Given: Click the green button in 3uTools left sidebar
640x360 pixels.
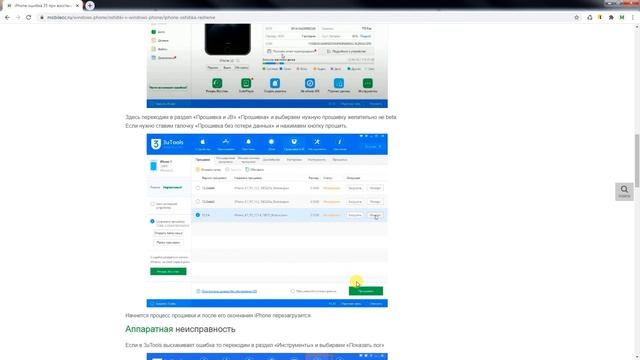Looking at the screenshot, I should pyautogui.click(x=168, y=271).
